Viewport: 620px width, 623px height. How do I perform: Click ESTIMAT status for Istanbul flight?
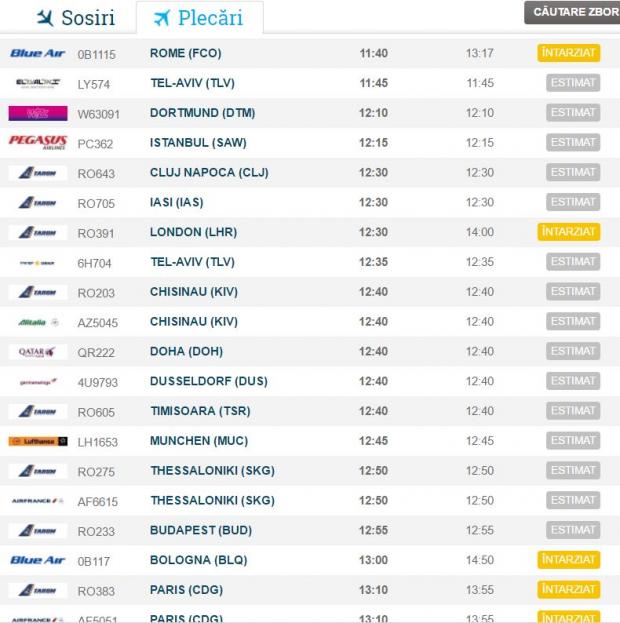[573, 142]
